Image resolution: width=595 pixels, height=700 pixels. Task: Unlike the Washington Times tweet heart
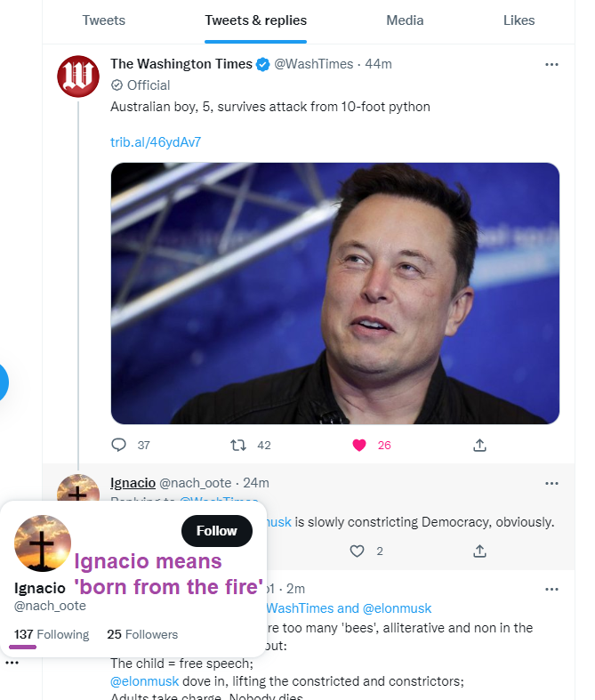point(359,445)
